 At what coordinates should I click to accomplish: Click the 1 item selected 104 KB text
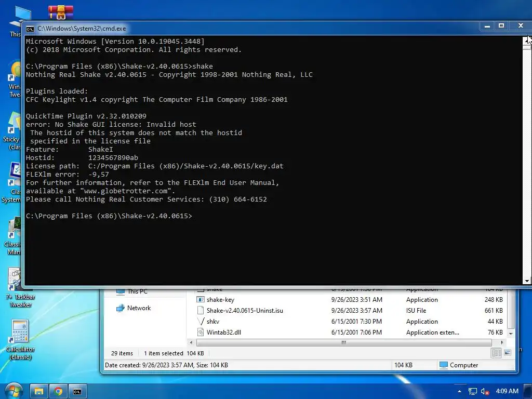tap(174, 353)
